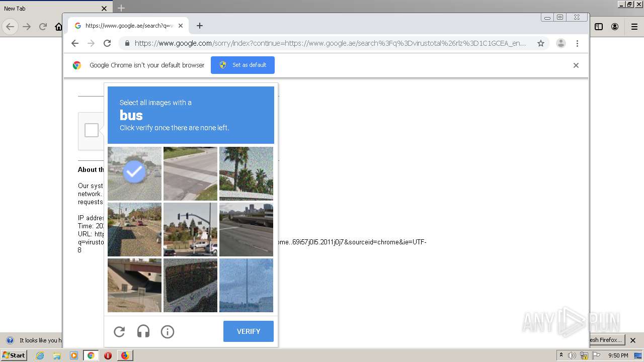Click the Chrome address bar URL
644x362 pixels.
(330, 43)
